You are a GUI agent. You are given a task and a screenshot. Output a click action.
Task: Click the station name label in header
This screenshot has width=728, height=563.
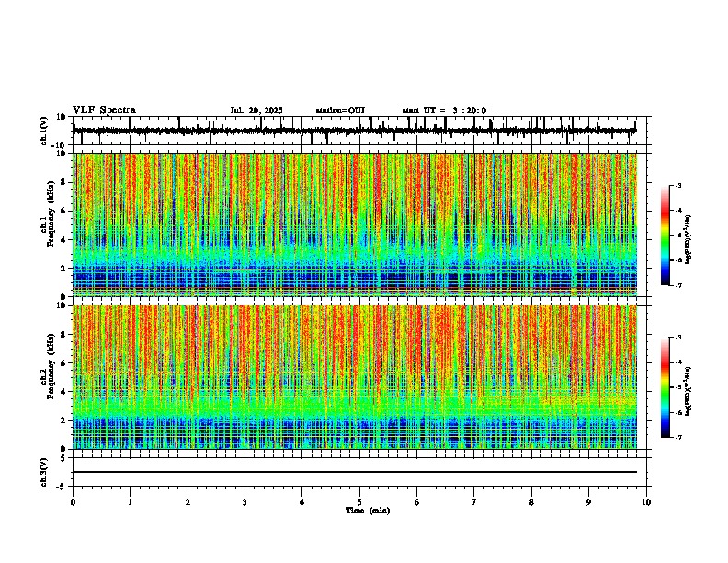340,110
